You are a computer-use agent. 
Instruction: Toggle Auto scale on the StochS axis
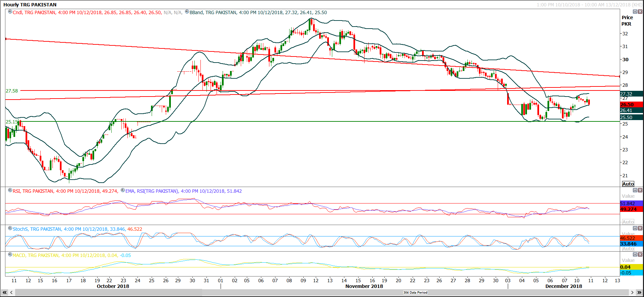pos(628,249)
